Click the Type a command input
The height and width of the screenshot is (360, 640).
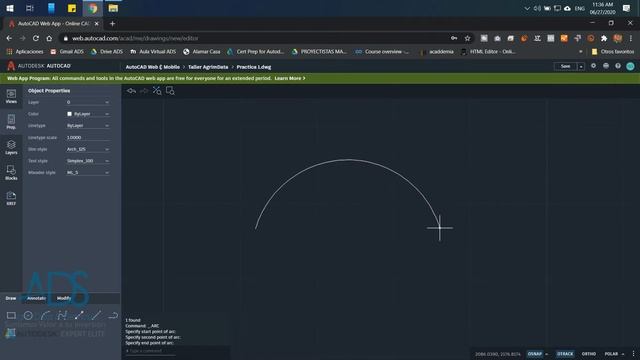151,351
